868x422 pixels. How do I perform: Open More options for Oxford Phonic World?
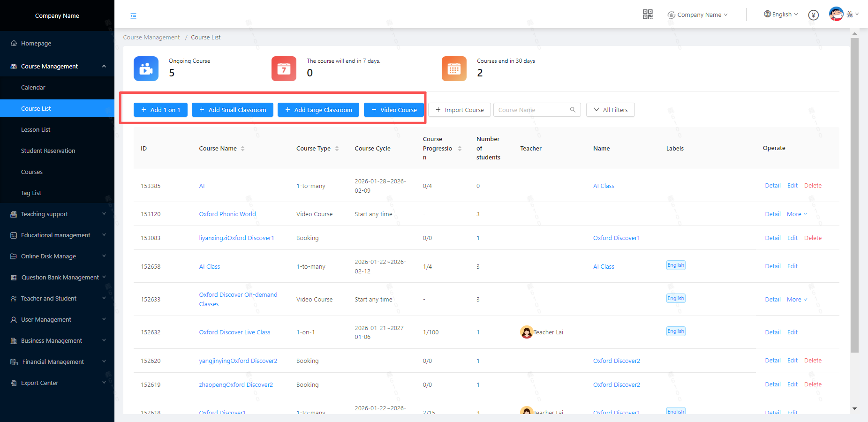(797, 214)
